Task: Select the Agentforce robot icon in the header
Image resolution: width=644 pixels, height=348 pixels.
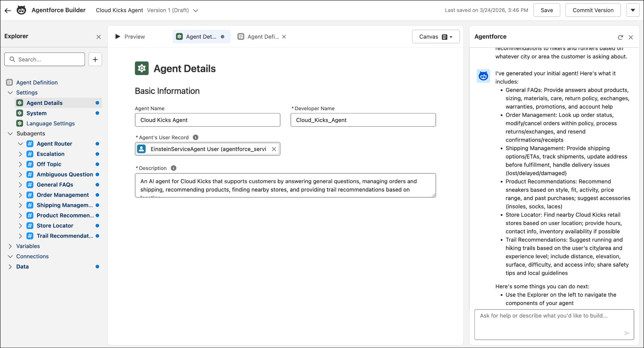Action: coord(21,10)
